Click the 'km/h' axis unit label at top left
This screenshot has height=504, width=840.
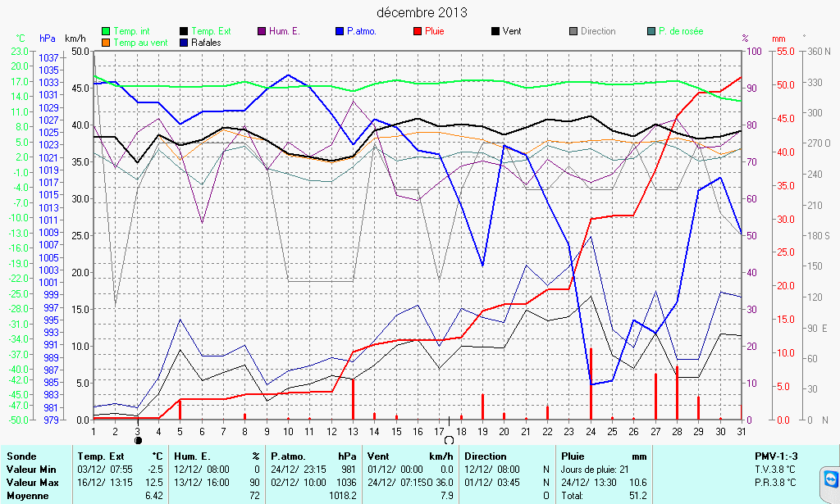[x=75, y=39]
